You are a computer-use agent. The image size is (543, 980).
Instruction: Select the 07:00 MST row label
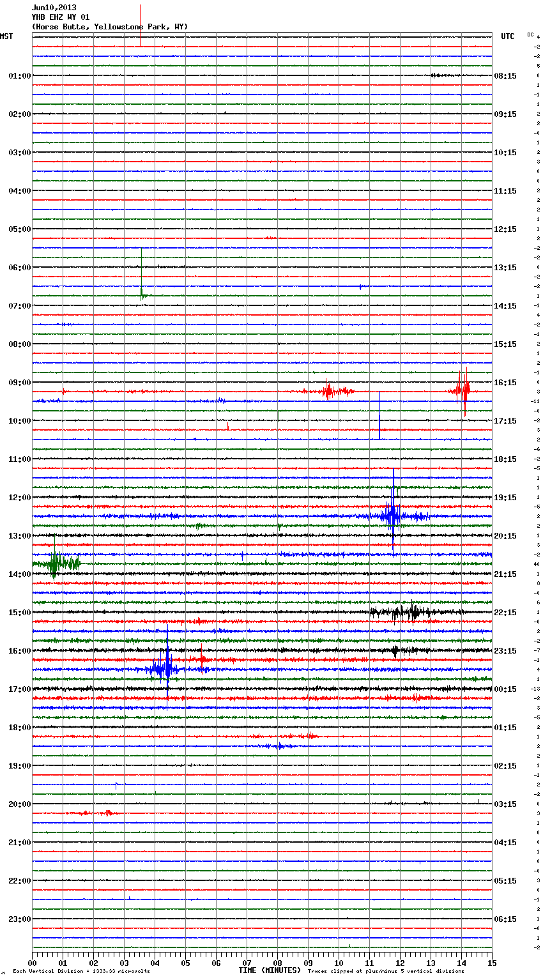tap(19, 306)
